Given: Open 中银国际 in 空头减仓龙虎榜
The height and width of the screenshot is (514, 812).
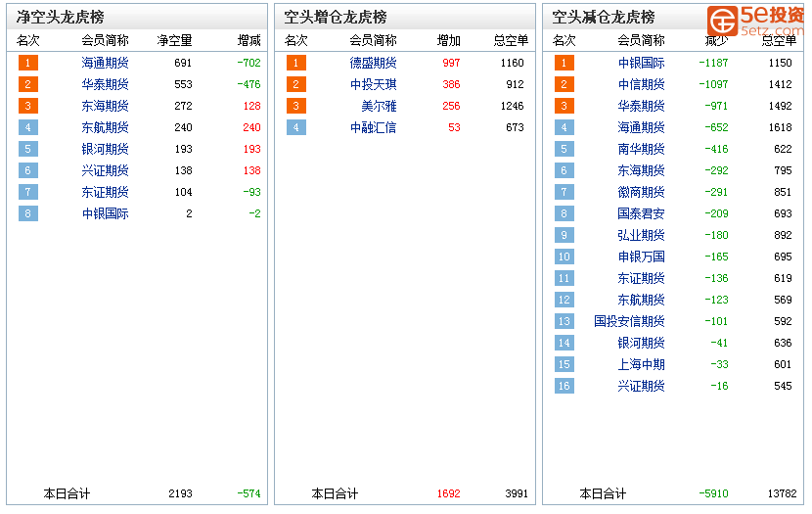Looking at the screenshot, I should [641, 64].
